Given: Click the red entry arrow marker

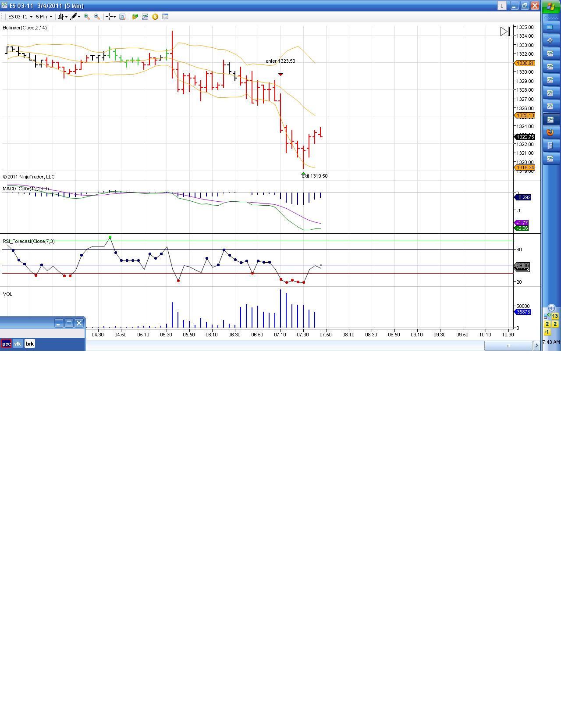Looking at the screenshot, I should (x=280, y=75).
